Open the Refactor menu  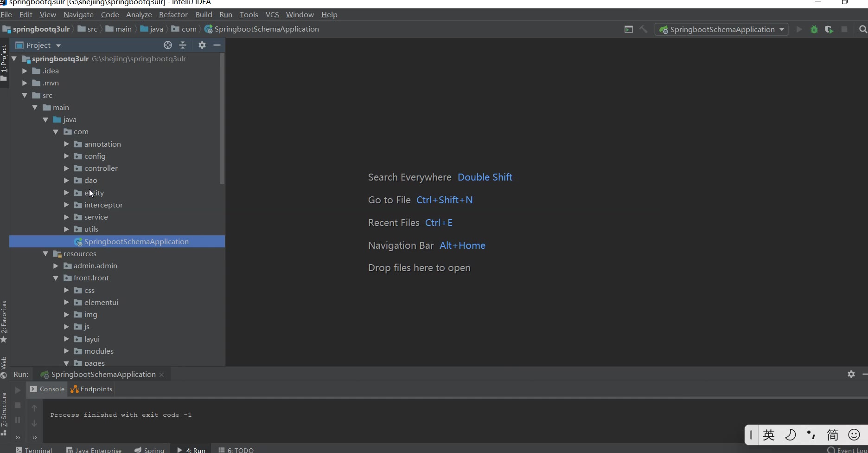(173, 15)
